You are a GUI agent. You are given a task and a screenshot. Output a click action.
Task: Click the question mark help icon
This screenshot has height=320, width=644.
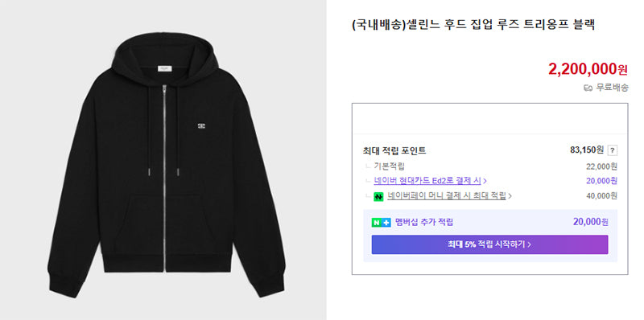tap(613, 150)
